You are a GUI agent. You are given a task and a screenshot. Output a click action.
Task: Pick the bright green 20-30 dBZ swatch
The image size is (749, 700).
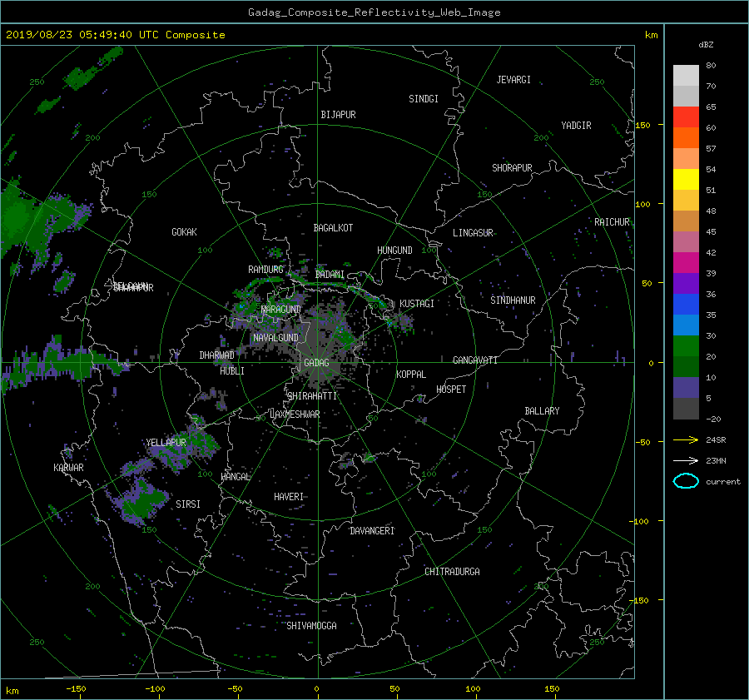tap(686, 346)
